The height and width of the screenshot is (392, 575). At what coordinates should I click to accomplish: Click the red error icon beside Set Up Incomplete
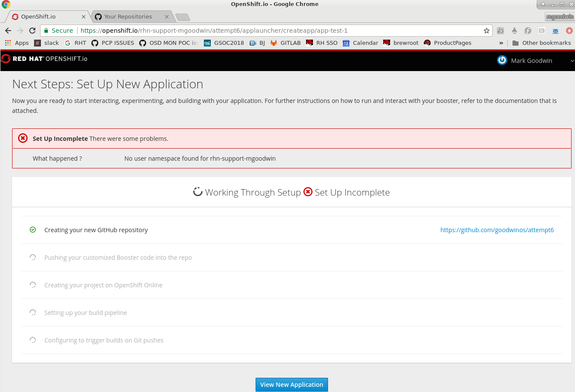pyautogui.click(x=307, y=192)
